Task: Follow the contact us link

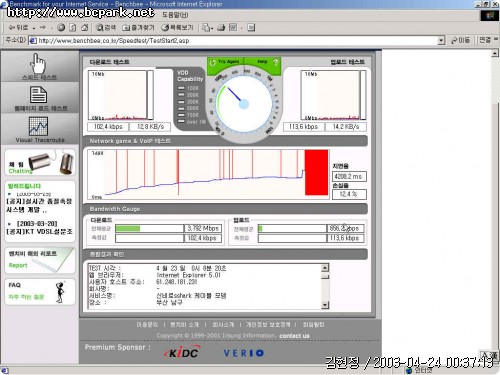Action: click(x=294, y=336)
